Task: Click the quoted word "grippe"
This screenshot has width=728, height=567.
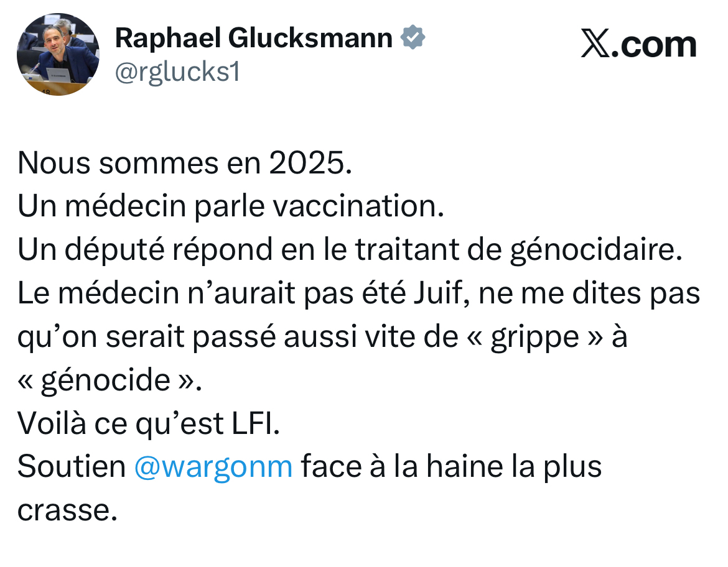Action: coord(534,337)
